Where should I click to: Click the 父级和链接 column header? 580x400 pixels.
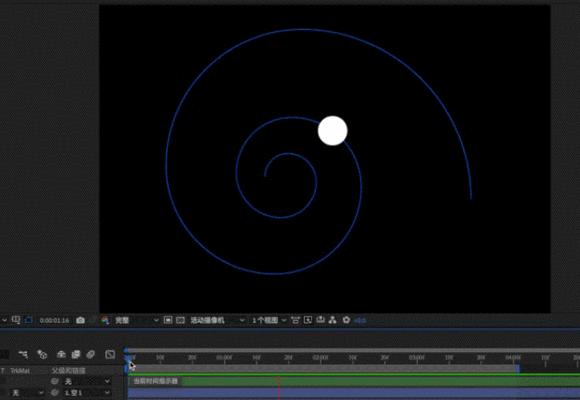(x=68, y=370)
